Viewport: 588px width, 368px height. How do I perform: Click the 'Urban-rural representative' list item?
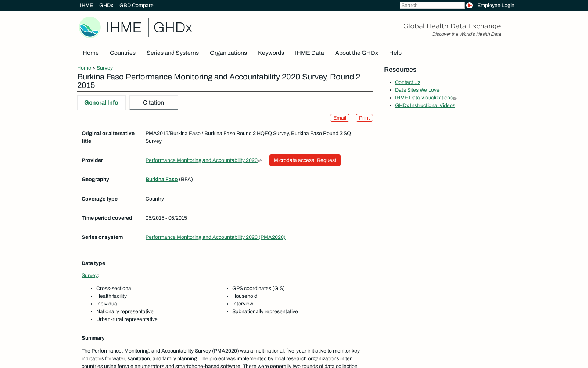pyautogui.click(x=127, y=319)
